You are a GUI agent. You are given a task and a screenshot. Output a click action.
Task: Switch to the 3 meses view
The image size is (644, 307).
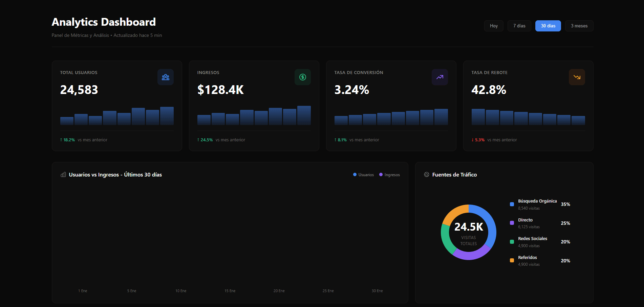[x=579, y=26]
